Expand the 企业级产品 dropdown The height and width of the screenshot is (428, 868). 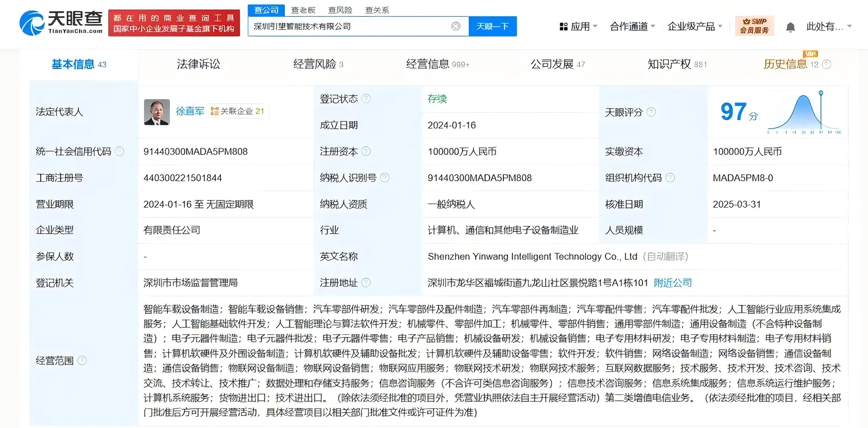pos(695,27)
